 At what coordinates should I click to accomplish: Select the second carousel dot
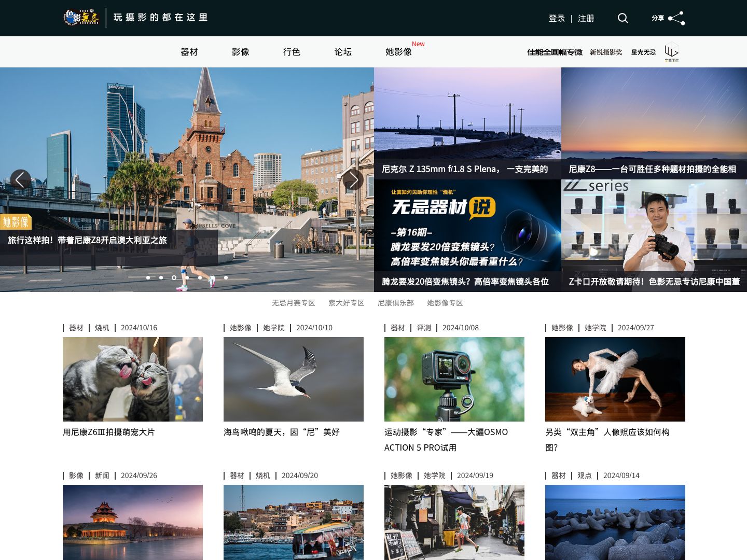pyautogui.click(x=161, y=277)
